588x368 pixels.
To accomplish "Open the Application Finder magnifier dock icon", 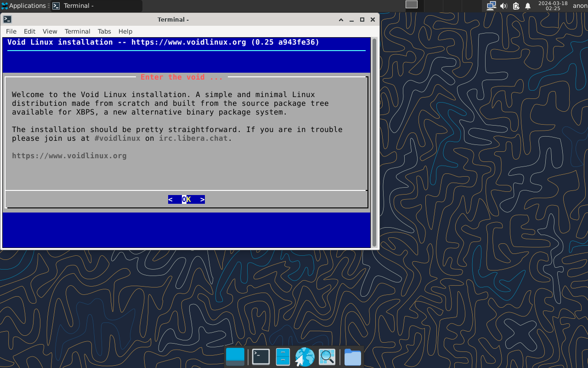I will pyautogui.click(x=327, y=357).
